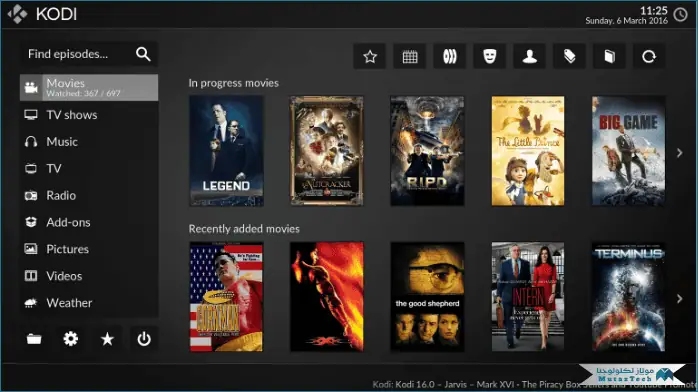The image size is (698, 392).
Task: Click the refresh library icon
Action: pos(649,57)
